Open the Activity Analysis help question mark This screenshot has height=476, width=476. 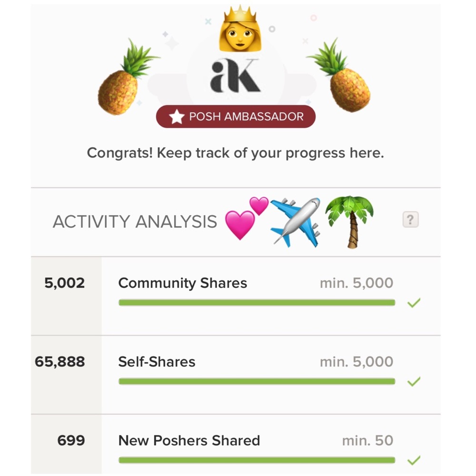pyautogui.click(x=410, y=220)
